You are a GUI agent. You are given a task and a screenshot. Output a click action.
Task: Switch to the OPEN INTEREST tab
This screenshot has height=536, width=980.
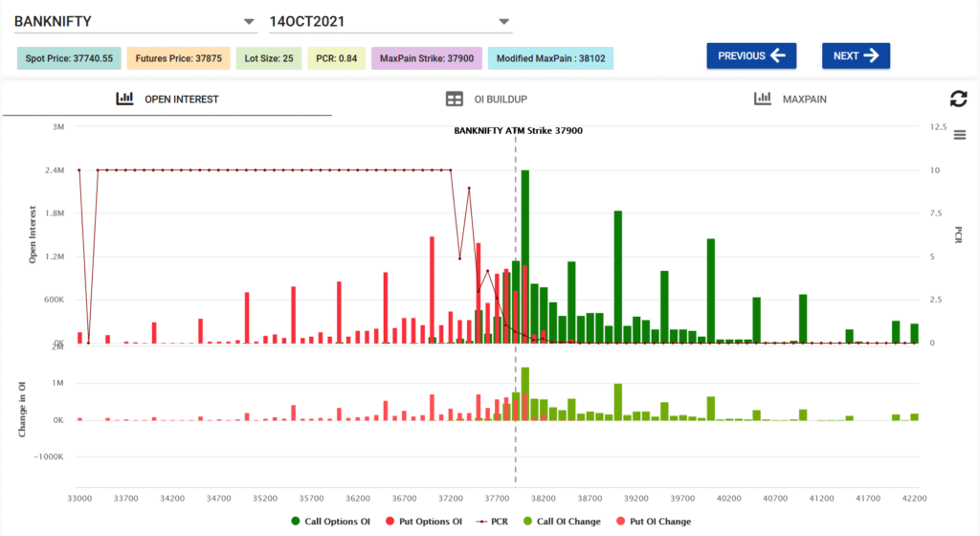[167, 99]
